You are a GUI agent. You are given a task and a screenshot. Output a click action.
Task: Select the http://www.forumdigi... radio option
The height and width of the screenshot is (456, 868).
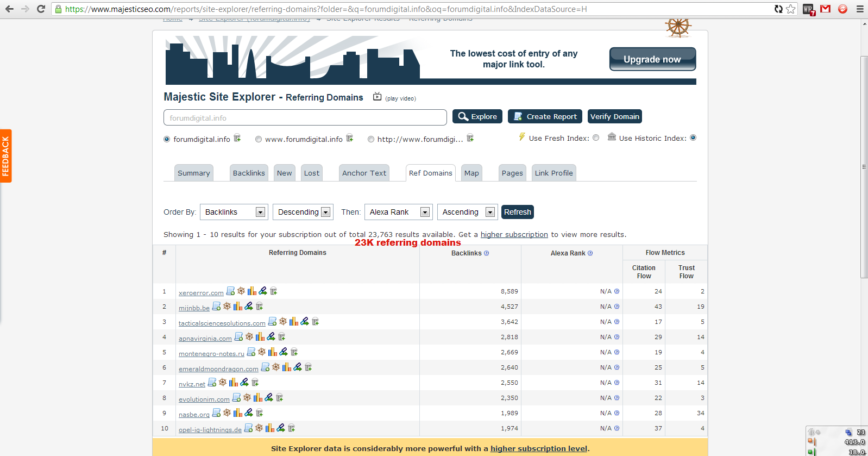[371, 139]
